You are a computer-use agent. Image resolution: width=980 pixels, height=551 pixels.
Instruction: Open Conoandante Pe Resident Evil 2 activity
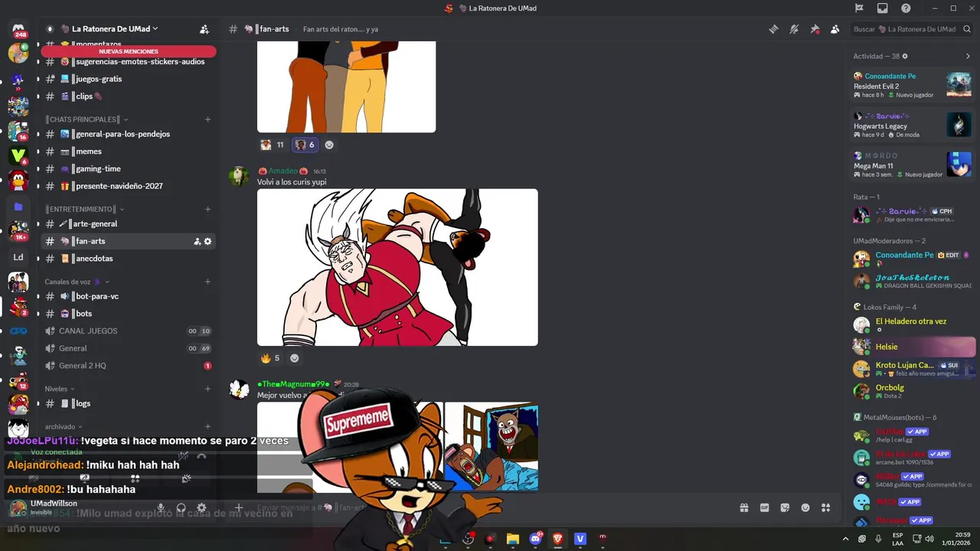pos(912,85)
